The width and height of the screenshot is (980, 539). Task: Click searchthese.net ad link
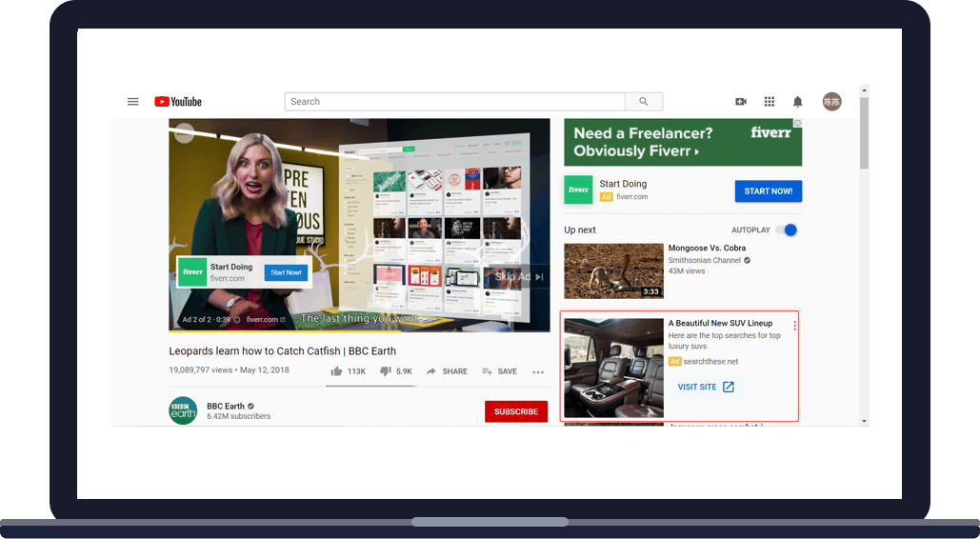[x=710, y=362]
